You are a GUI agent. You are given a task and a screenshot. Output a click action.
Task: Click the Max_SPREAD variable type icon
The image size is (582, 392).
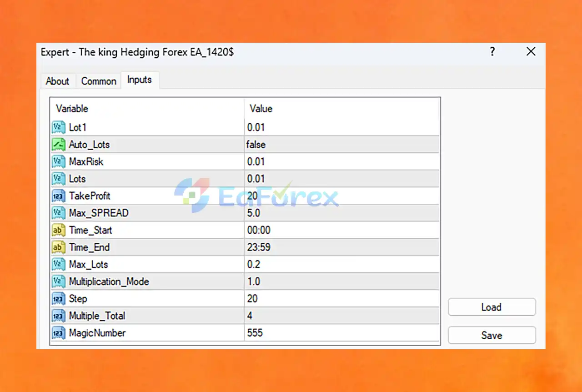pyautogui.click(x=59, y=213)
